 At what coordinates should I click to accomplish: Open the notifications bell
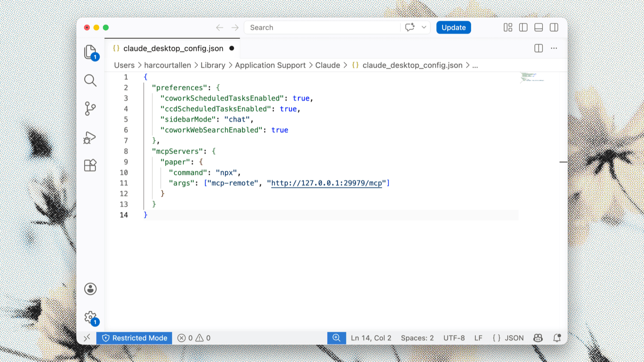(557, 338)
